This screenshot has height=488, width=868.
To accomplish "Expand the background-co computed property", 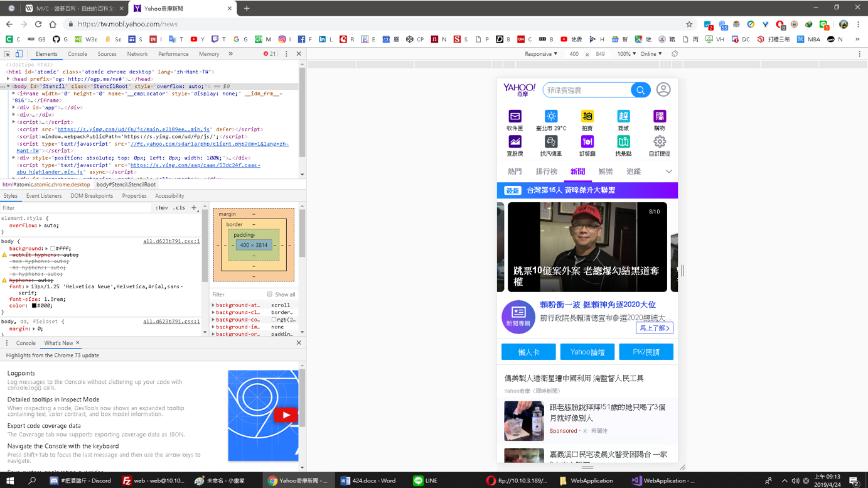I will 213,320.
